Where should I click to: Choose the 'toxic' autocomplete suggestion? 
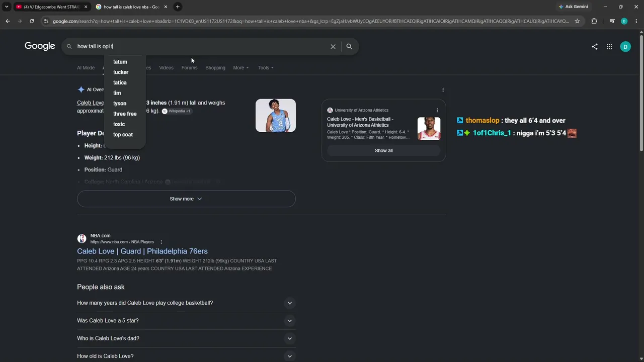[125, 124]
